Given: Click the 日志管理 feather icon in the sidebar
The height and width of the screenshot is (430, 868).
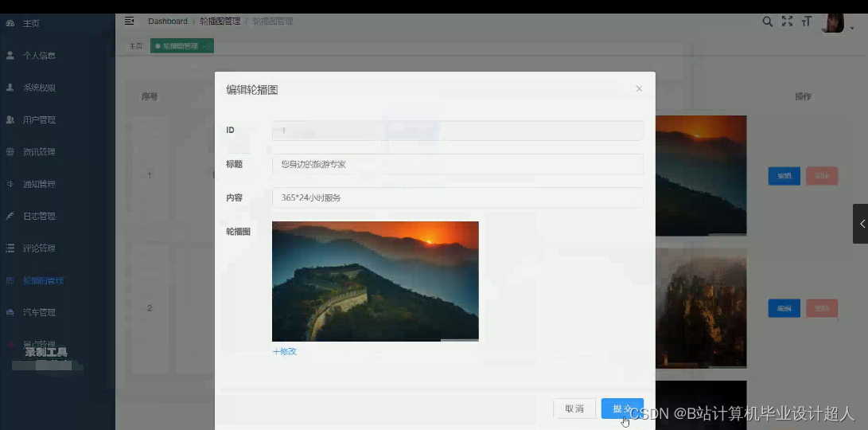Looking at the screenshot, I should pyautogui.click(x=10, y=216).
